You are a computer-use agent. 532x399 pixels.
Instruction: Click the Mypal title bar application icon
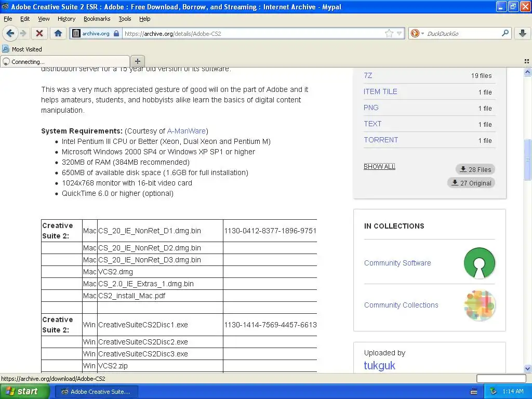5,6
